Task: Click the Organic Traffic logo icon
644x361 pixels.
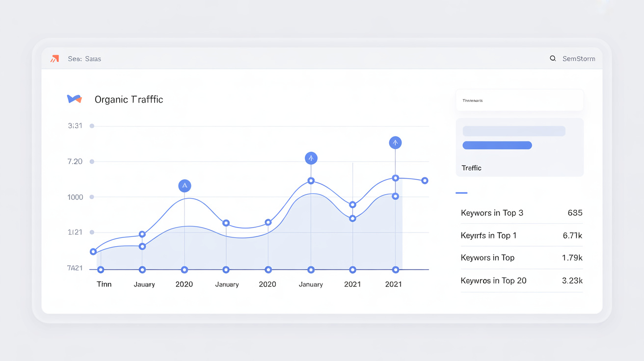Action: tap(74, 99)
